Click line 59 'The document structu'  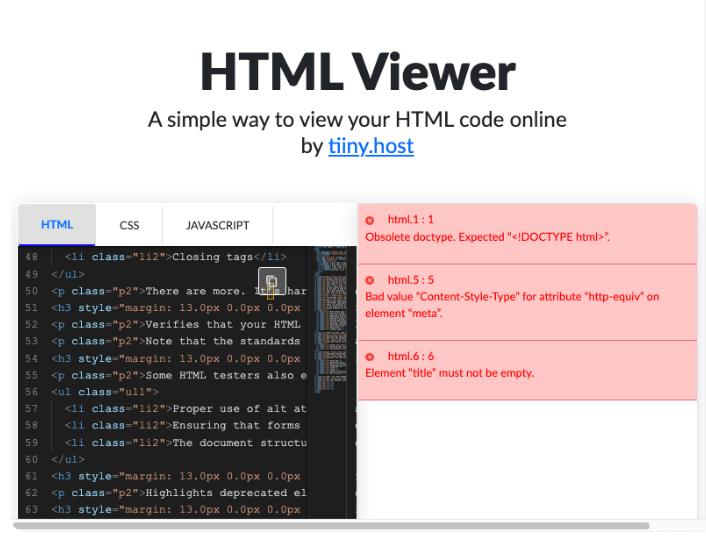(x=186, y=443)
